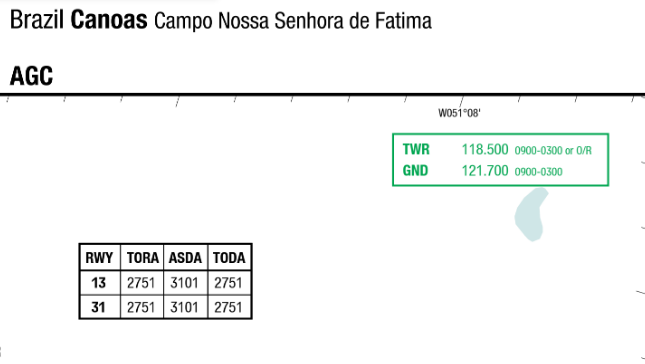The height and width of the screenshot is (364, 645).
Task: Click the GND frequency 121.700
Action: [x=485, y=170]
